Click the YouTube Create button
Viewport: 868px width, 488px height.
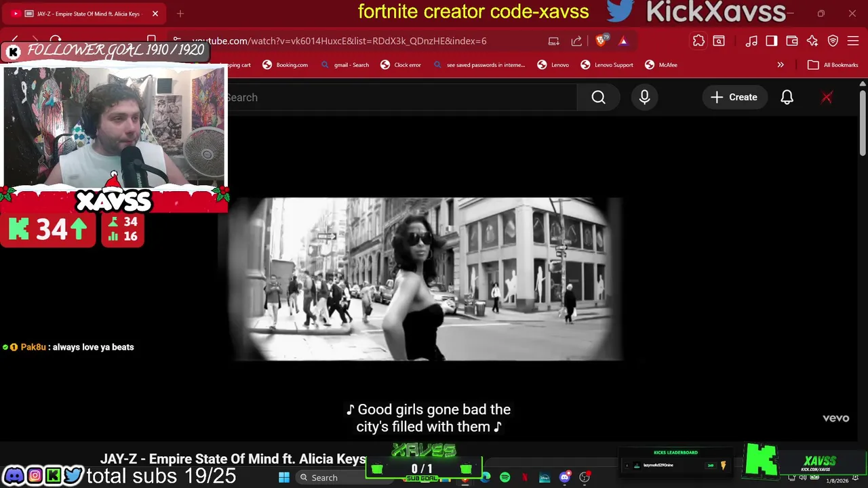[x=734, y=98]
